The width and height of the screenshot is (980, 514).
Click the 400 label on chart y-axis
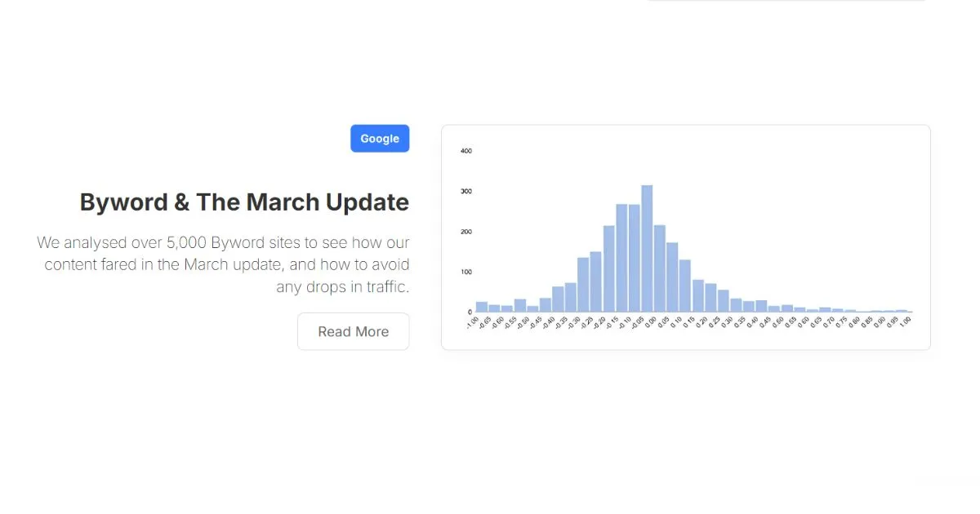coord(466,151)
